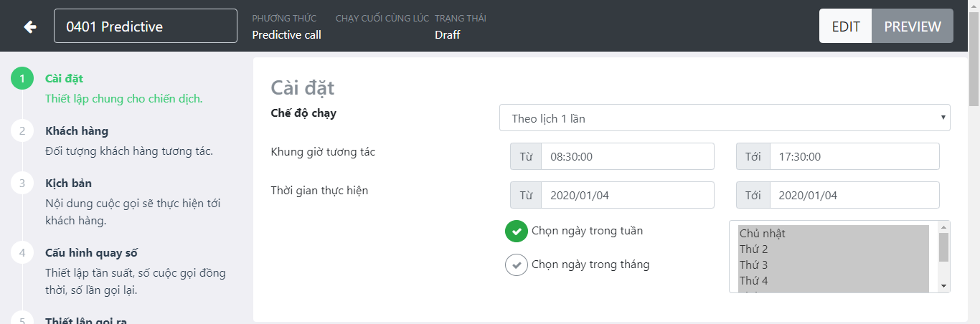Image resolution: width=980 pixels, height=324 pixels.
Task: Click the campaign name field 0401 Predictive
Action: pos(146,27)
